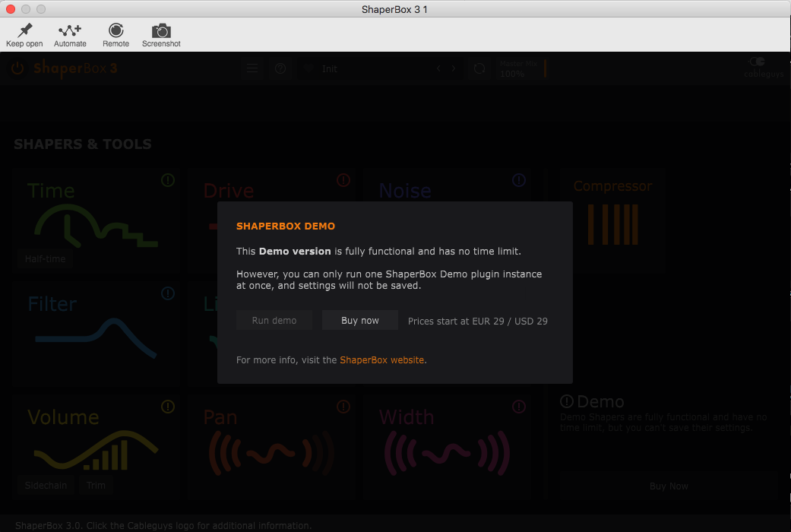
Task: Select the Half-time tool button
Action: coord(46,259)
